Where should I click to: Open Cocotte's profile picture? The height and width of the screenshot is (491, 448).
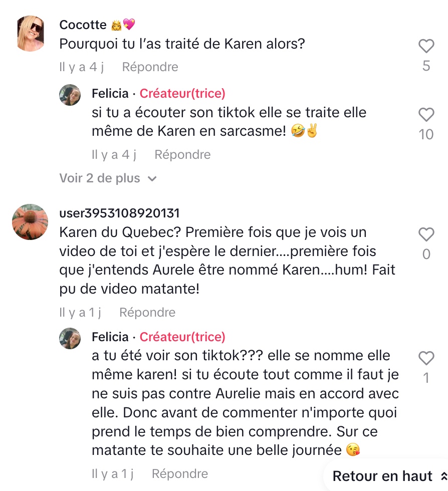(30, 34)
